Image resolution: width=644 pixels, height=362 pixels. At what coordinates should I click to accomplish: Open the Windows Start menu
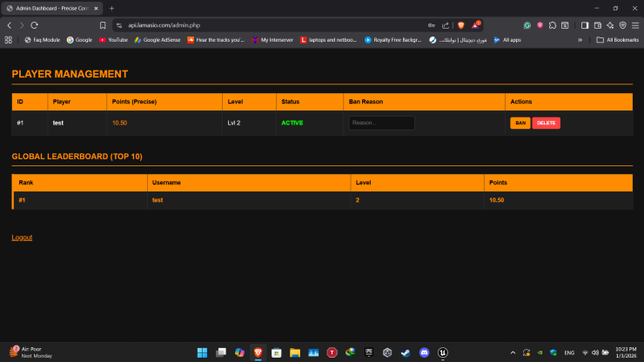202,352
